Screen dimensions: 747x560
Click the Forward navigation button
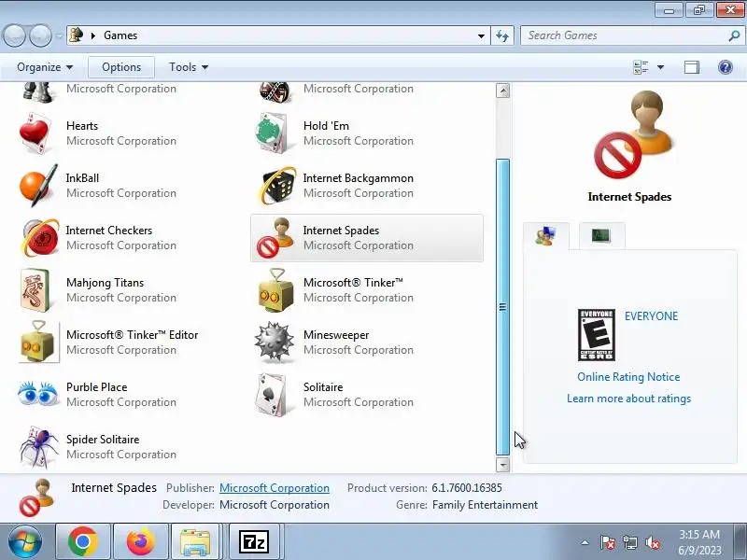[x=40, y=35]
